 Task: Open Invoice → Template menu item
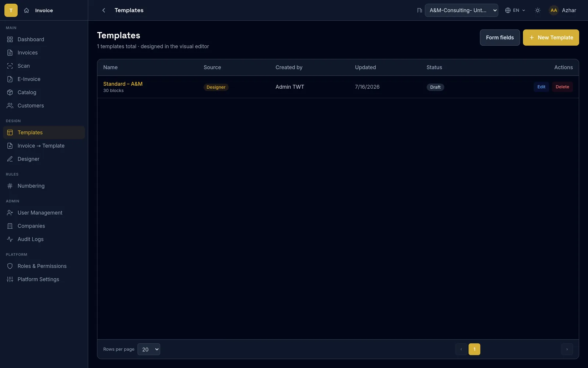pos(44,146)
